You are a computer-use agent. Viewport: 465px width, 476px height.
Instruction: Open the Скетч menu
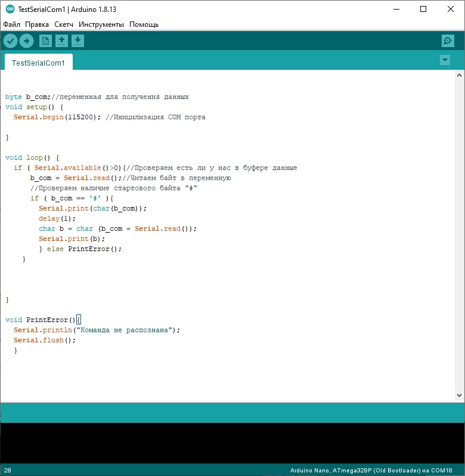point(64,24)
